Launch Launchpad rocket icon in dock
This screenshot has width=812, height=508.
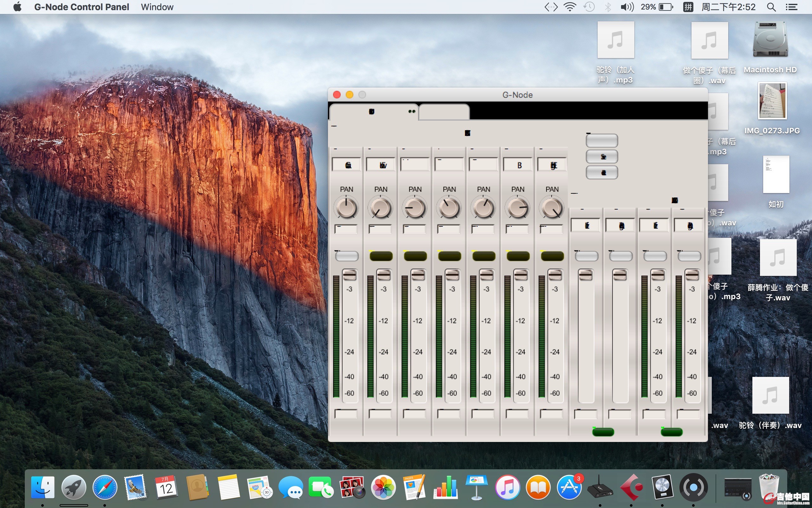coord(74,487)
